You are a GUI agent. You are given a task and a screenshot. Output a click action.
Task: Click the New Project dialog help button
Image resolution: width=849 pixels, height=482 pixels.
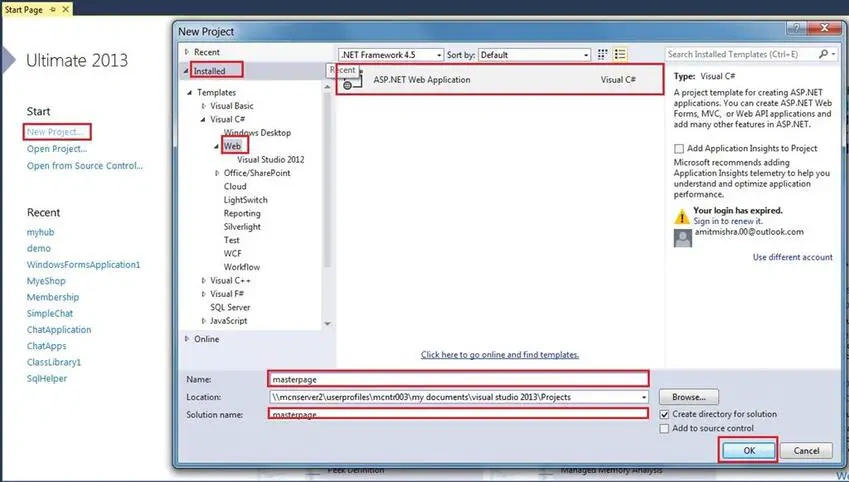tap(796, 28)
